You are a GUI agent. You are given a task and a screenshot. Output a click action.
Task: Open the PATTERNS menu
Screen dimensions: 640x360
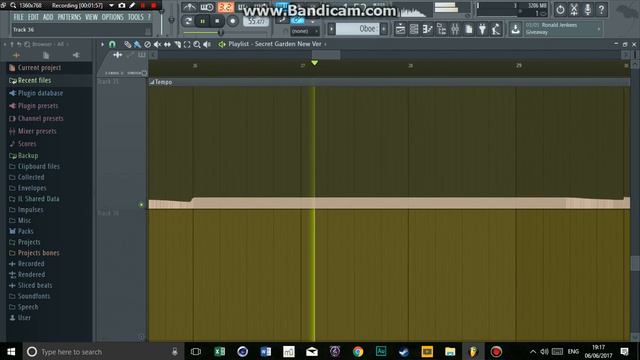69,17
